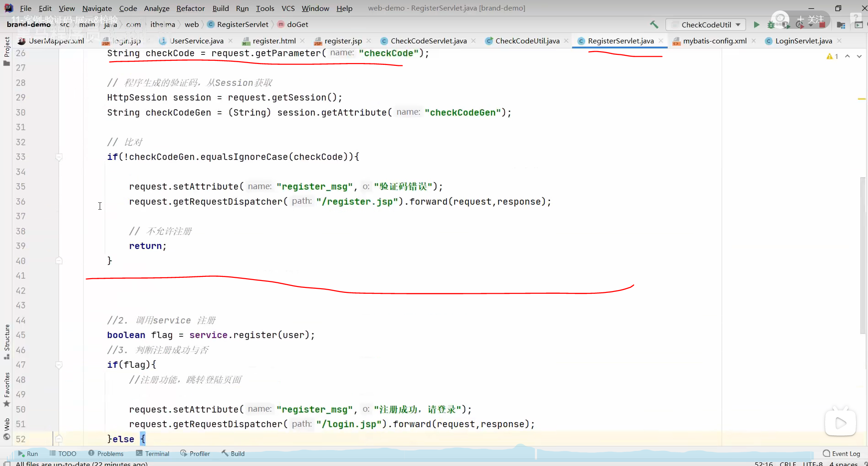Close the mybatis-config.xml tab
The height and width of the screenshot is (466, 868).
coord(754,41)
